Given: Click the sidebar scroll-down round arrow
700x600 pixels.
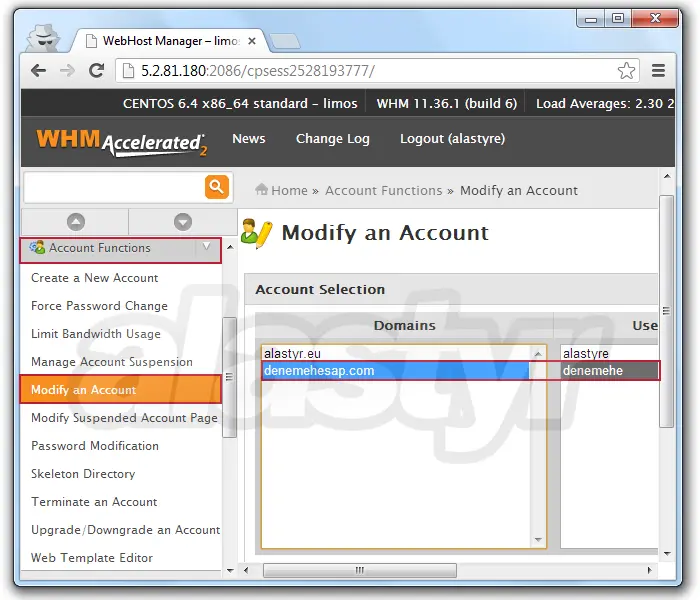Looking at the screenshot, I should 182,222.
